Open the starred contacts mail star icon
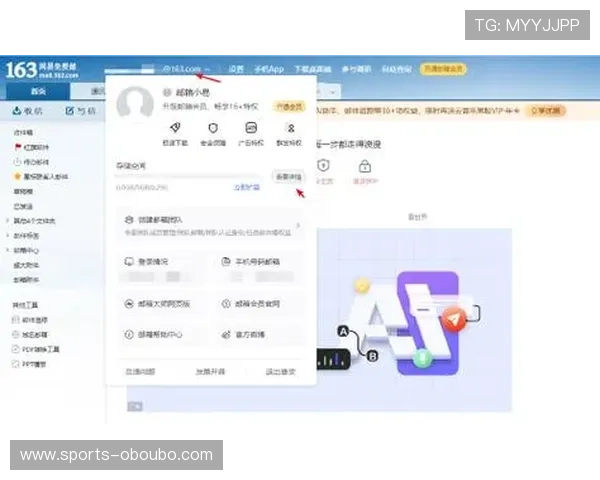The width and height of the screenshot is (600, 480). tap(17, 176)
